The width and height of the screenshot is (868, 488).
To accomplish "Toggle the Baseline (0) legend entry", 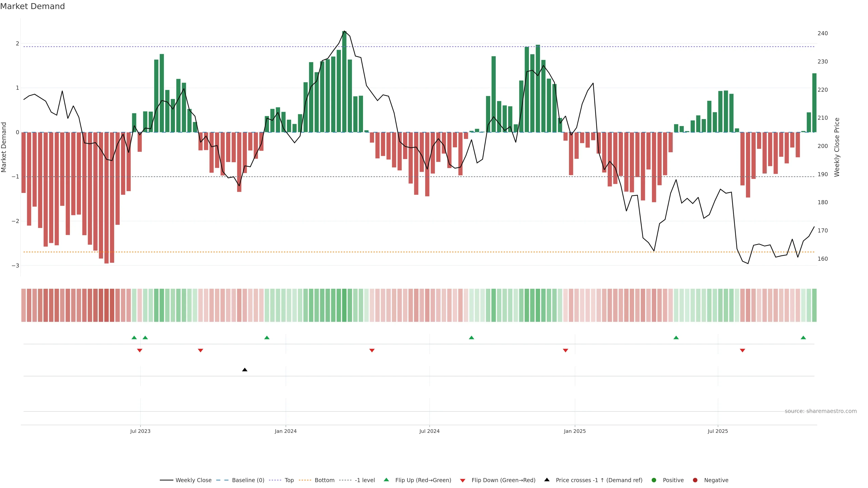I will 248,480.
